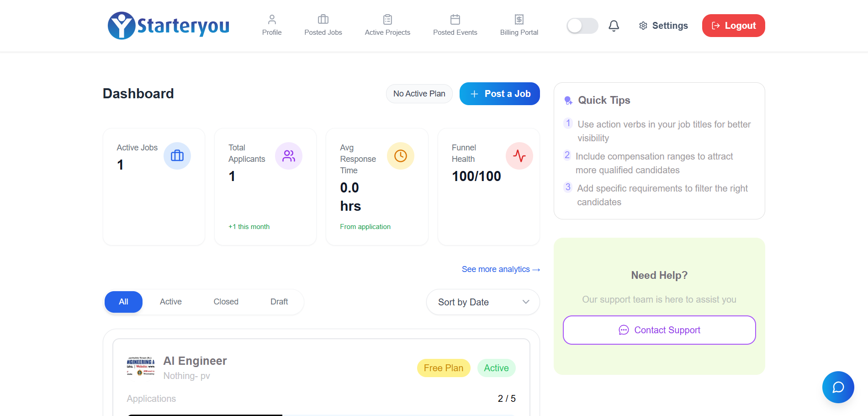Click the Post a Job button

[499, 94]
